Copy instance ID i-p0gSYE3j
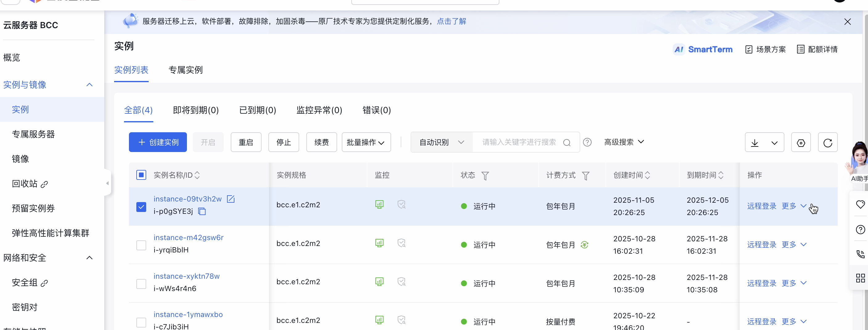The width and height of the screenshot is (868, 330). click(x=202, y=212)
